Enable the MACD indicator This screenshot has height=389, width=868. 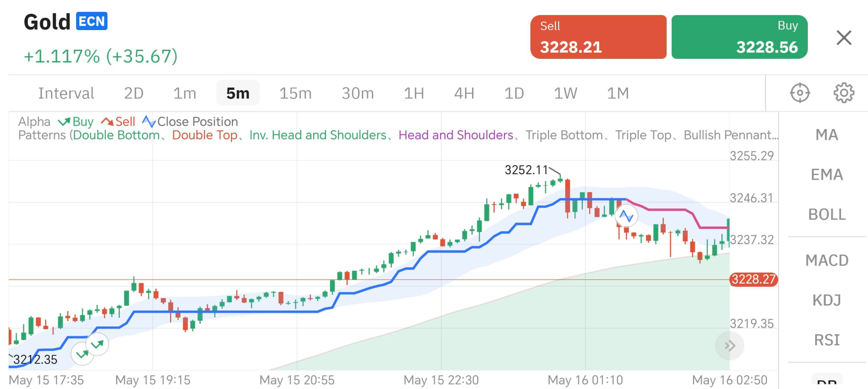click(x=827, y=260)
